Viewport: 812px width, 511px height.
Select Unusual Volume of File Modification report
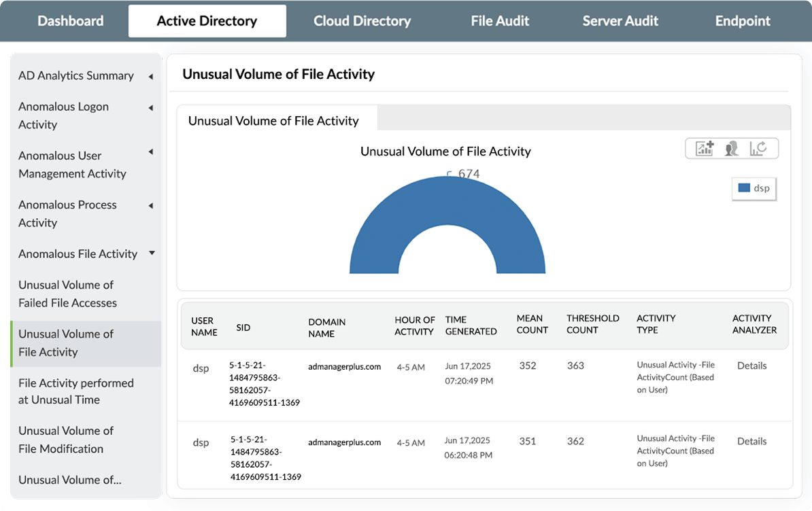click(65, 440)
